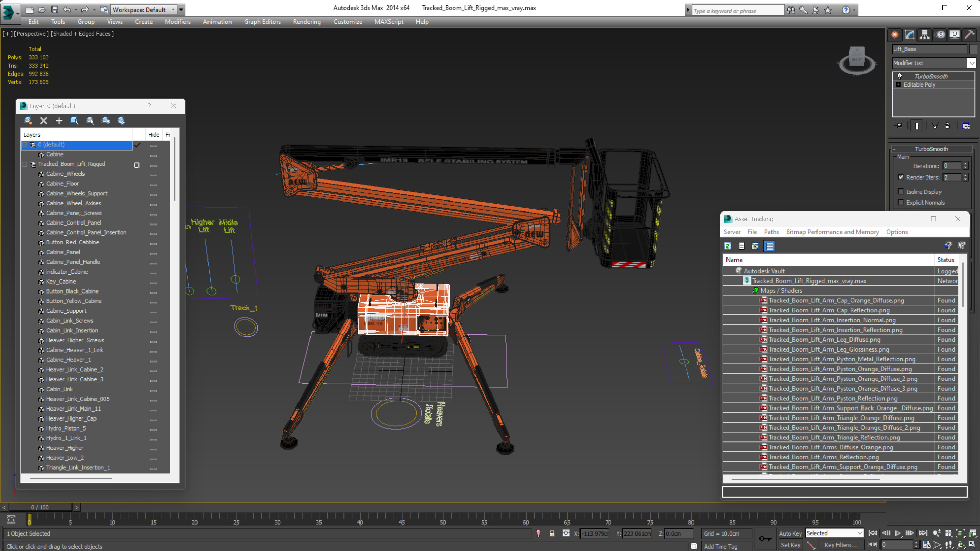Open the Rendering menu

point(307,22)
